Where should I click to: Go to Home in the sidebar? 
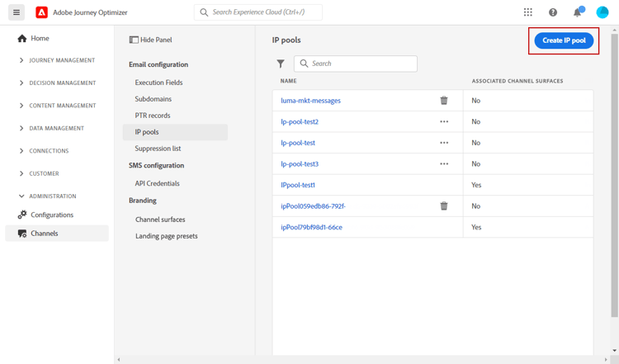pos(40,39)
